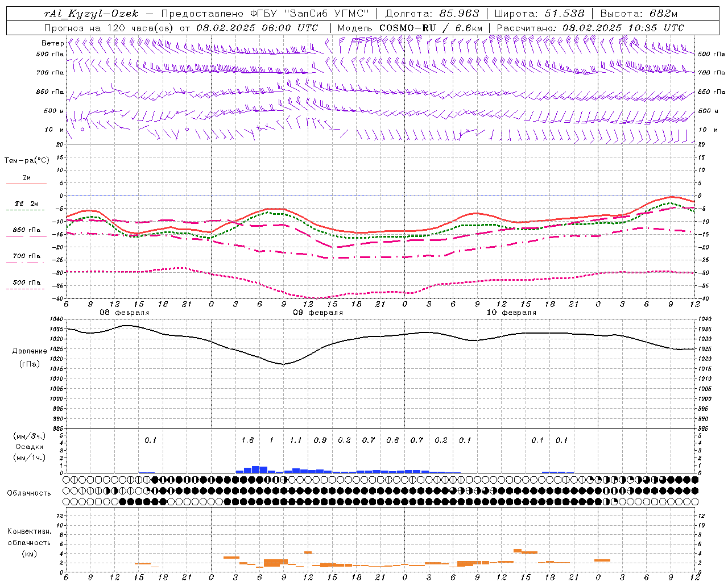
Task: Click the station name rAl_Kyzyl-Ozek
Action: pyautogui.click(x=91, y=14)
